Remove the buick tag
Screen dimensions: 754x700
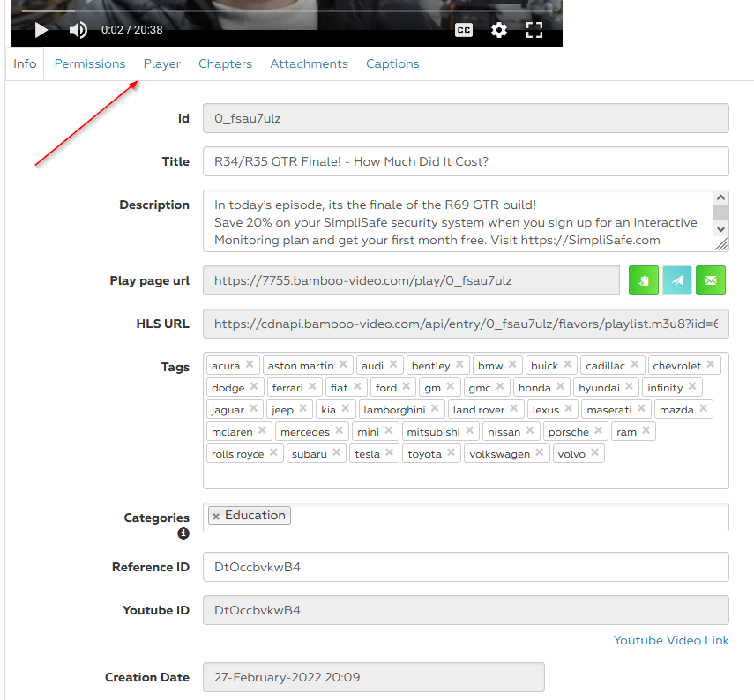click(568, 364)
